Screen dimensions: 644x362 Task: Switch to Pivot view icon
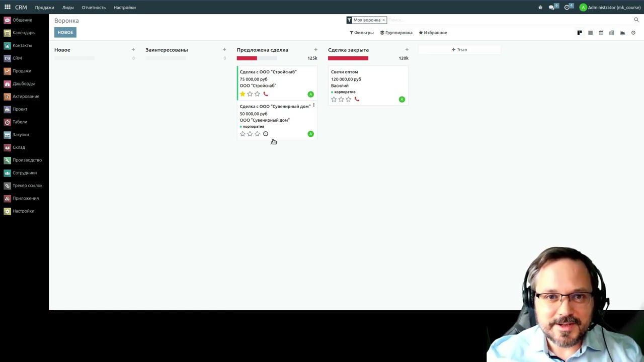click(611, 33)
